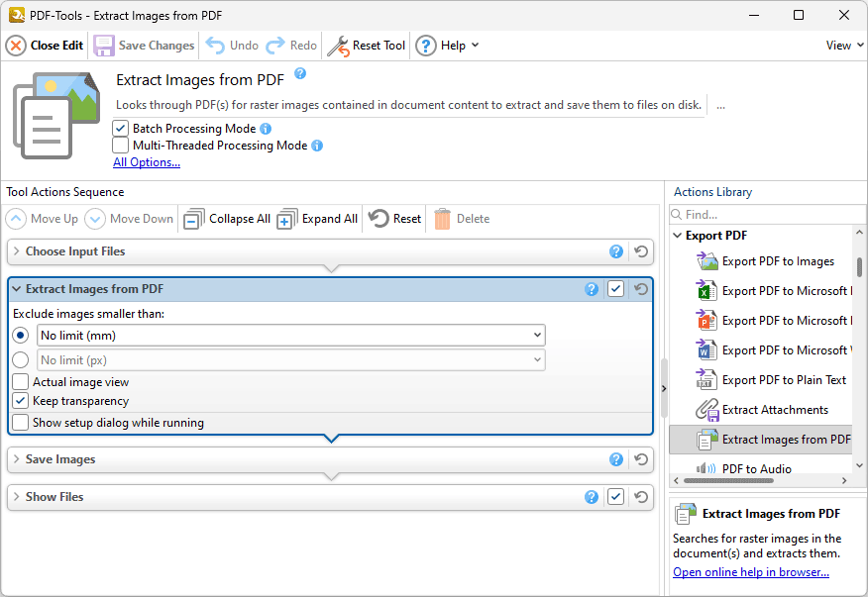Open help for Choose Input Files step
This screenshot has width=868, height=597.
tap(616, 251)
